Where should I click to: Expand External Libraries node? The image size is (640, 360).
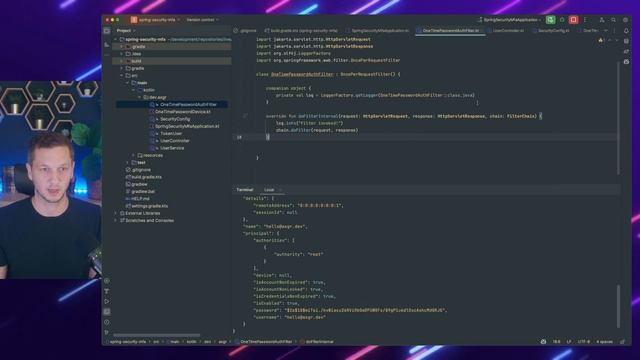click(x=116, y=213)
